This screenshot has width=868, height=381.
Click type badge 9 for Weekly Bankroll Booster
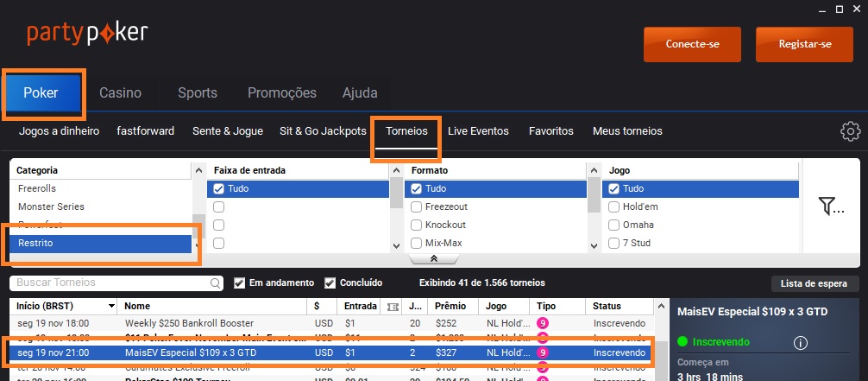(543, 323)
